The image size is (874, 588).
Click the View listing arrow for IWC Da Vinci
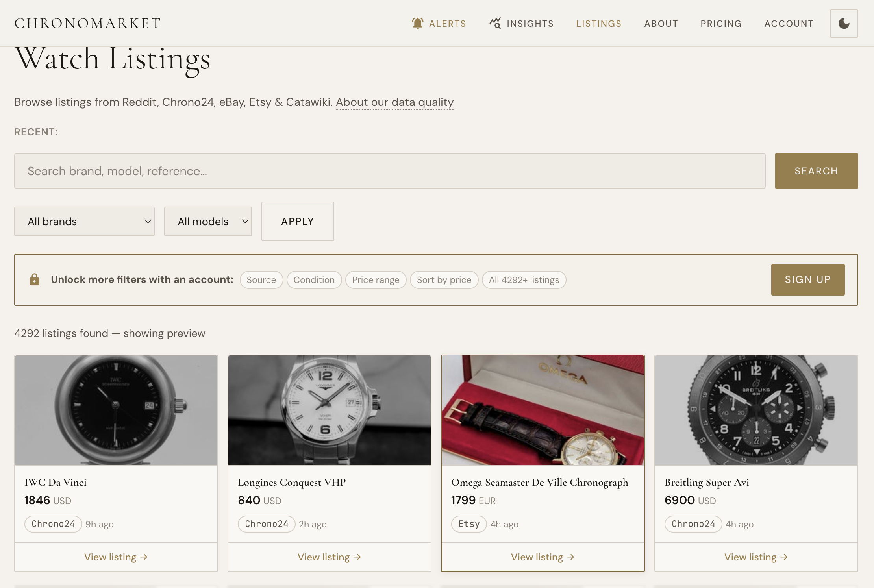pyautogui.click(x=115, y=557)
